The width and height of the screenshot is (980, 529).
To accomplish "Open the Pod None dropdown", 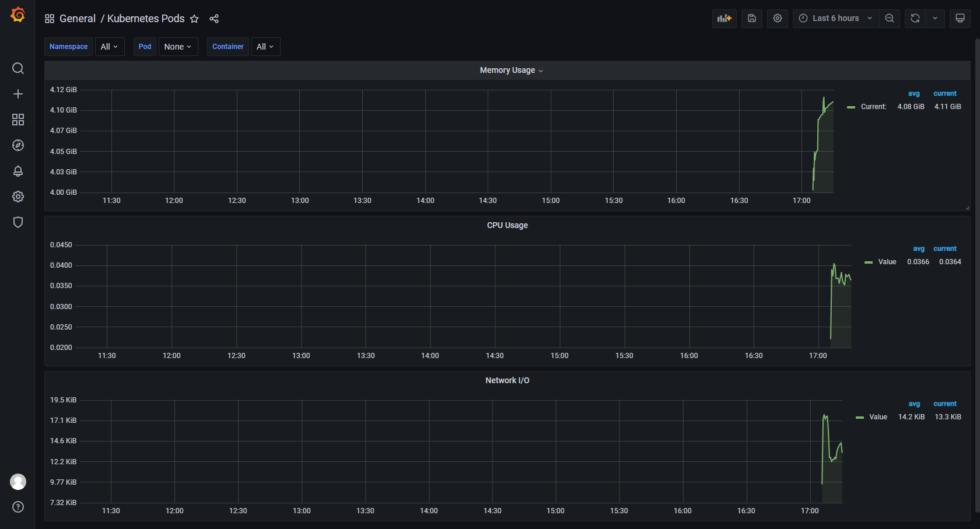I will [x=178, y=47].
